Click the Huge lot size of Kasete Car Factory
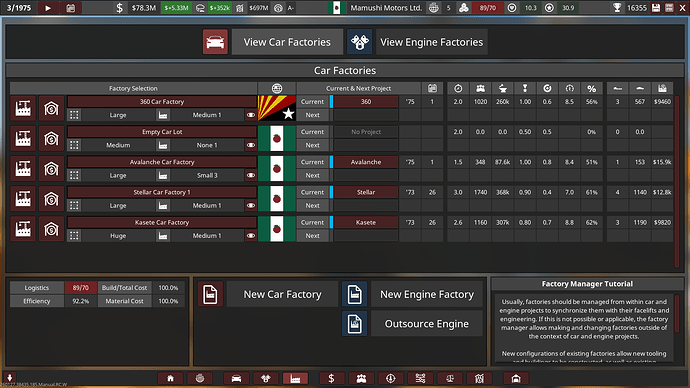 click(x=118, y=236)
